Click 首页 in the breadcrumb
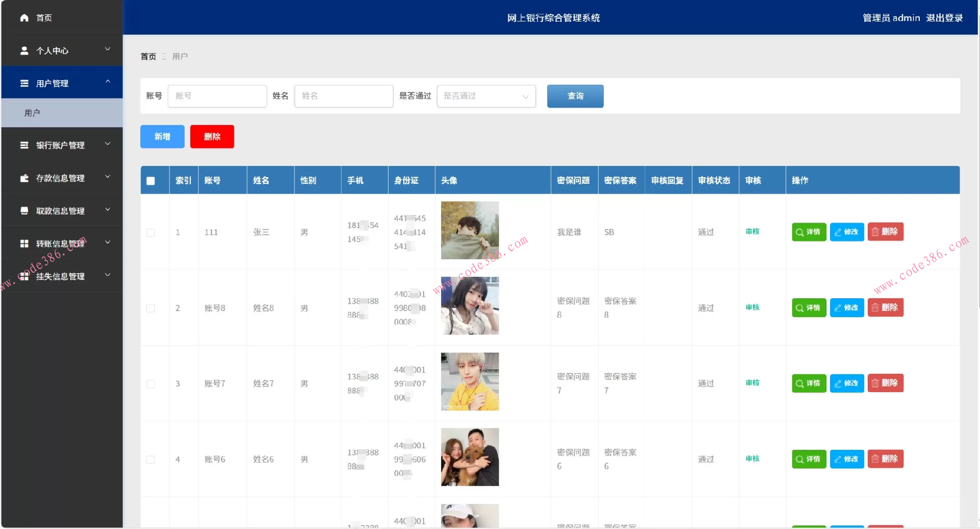 [148, 56]
